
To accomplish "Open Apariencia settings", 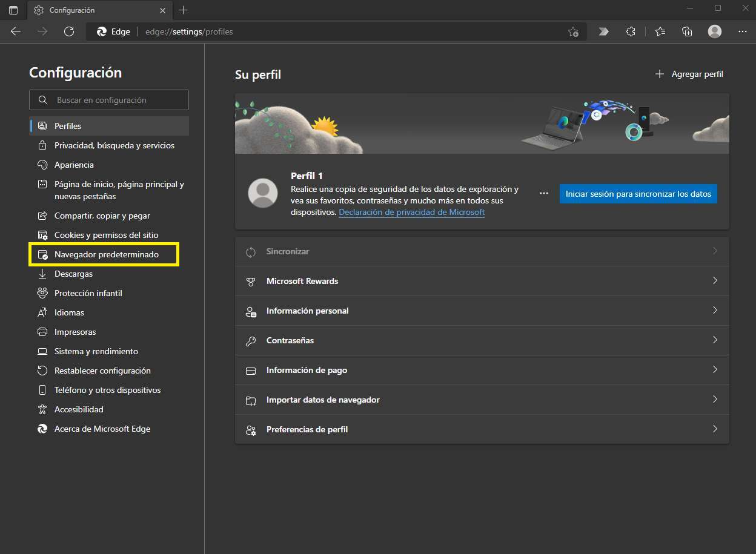I will (109, 165).
